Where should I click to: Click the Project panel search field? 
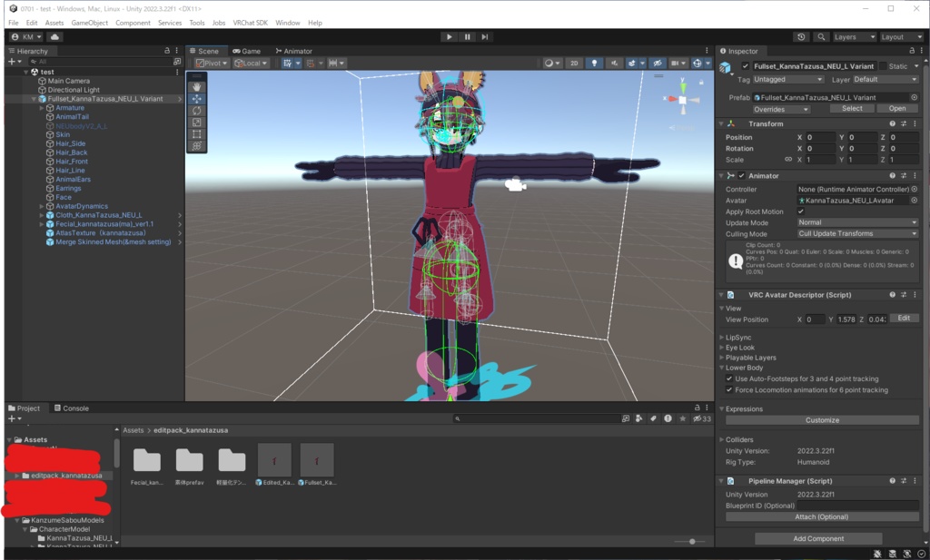[536, 419]
